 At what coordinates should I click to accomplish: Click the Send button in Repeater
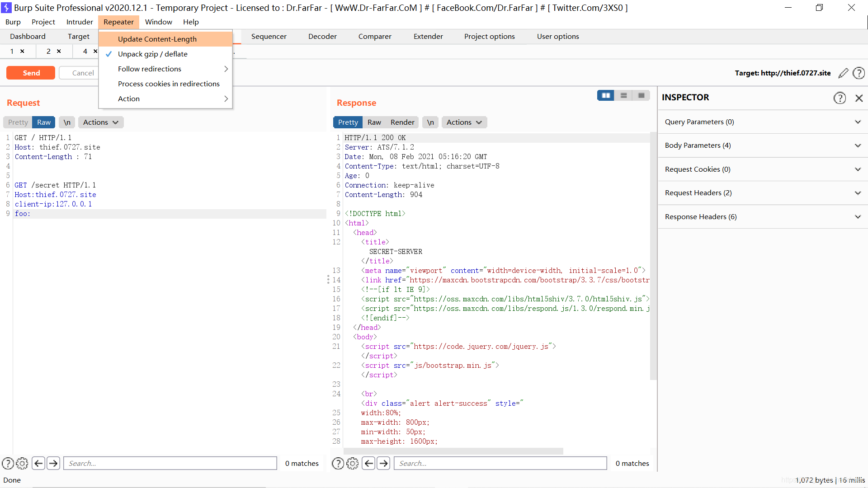[x=30, y=73]
